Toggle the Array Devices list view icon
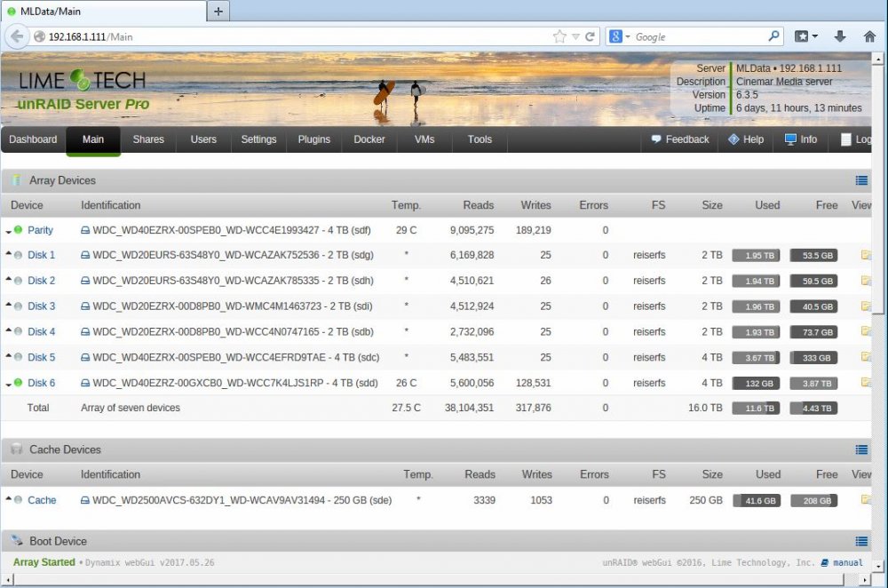Viewport: 888px width, 588px height. pos(861,180)
